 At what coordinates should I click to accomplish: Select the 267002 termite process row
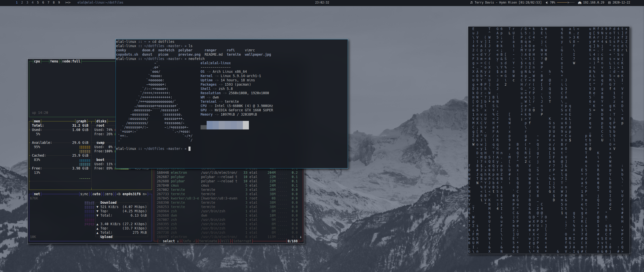[227, 190]
